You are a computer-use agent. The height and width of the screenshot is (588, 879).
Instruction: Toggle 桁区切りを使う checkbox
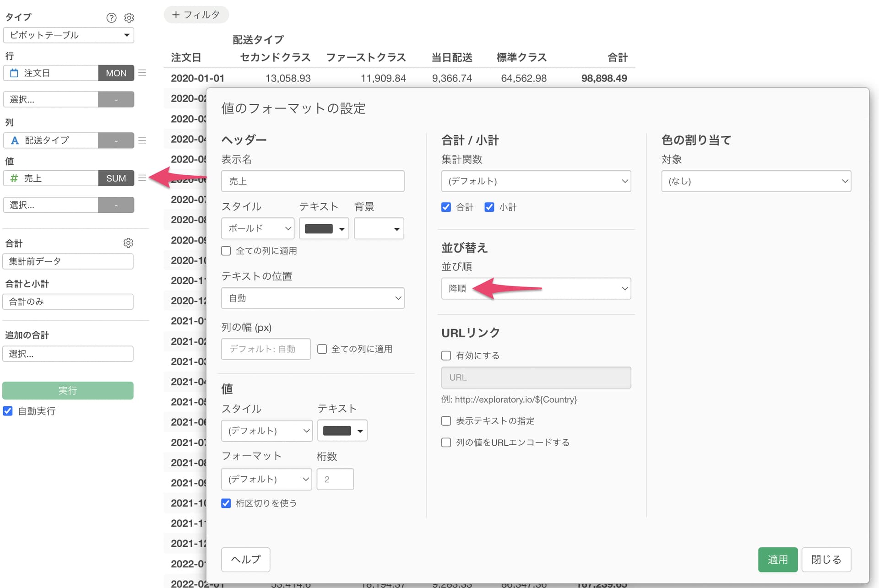(226, 503)
